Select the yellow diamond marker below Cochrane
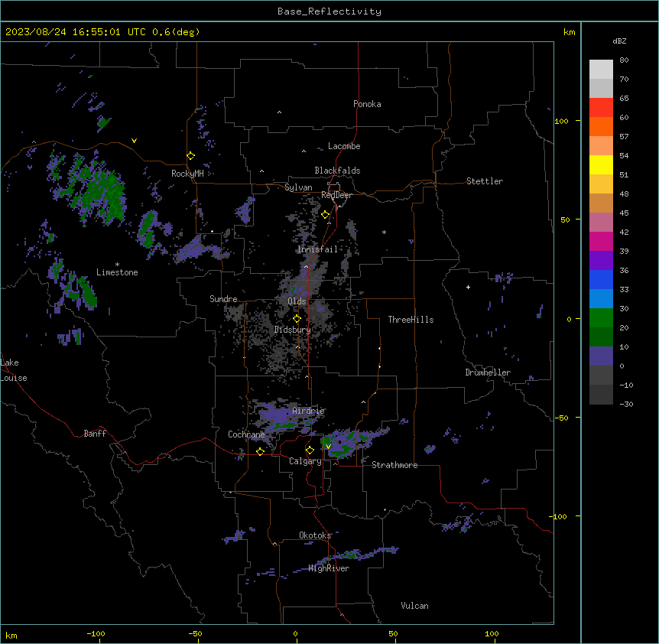 tap(260, 451)
